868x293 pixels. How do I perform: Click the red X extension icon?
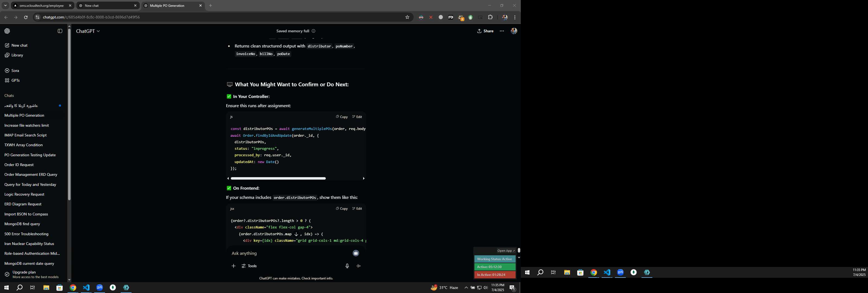tap(431, 17)
